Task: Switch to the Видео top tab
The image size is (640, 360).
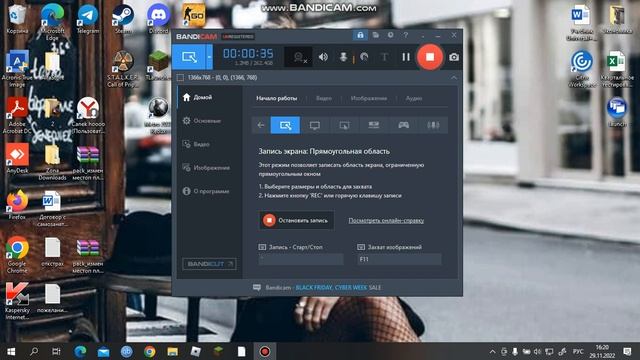Action: (x=324, y=98)
